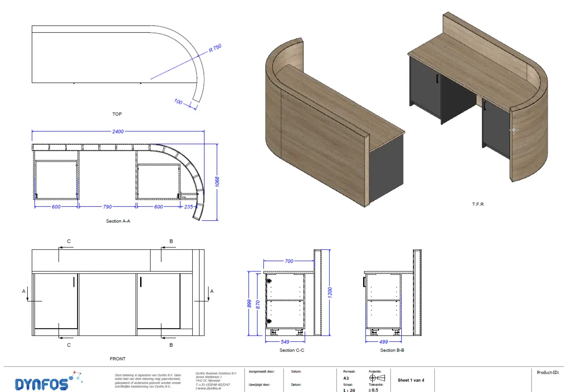Click the www.dynfos.nl website link
The image size is (568, 392).
[x=208, y=388]
